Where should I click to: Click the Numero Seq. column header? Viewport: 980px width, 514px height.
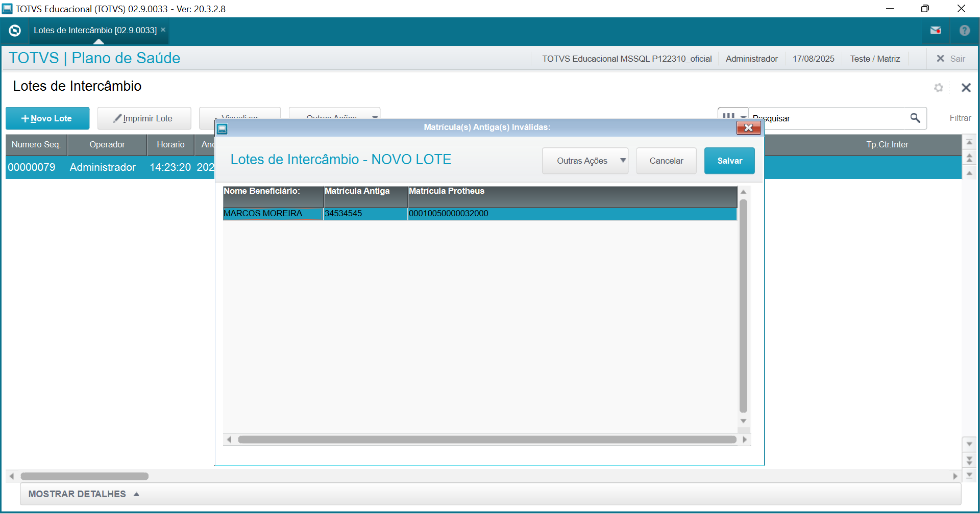[x=36, y=145]
